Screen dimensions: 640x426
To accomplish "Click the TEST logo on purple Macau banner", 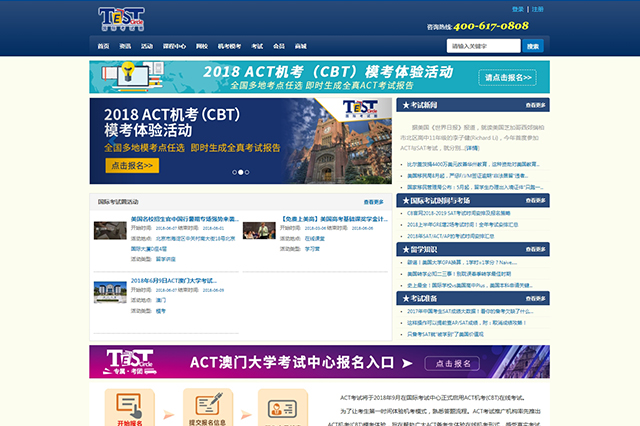I will click(130, 362).
